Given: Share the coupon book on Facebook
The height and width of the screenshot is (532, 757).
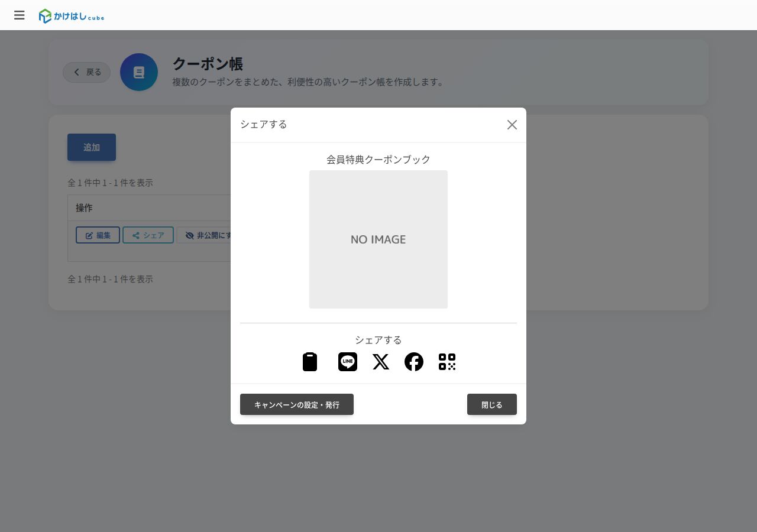Looking at the screenshot, I should tap(414, 362).
